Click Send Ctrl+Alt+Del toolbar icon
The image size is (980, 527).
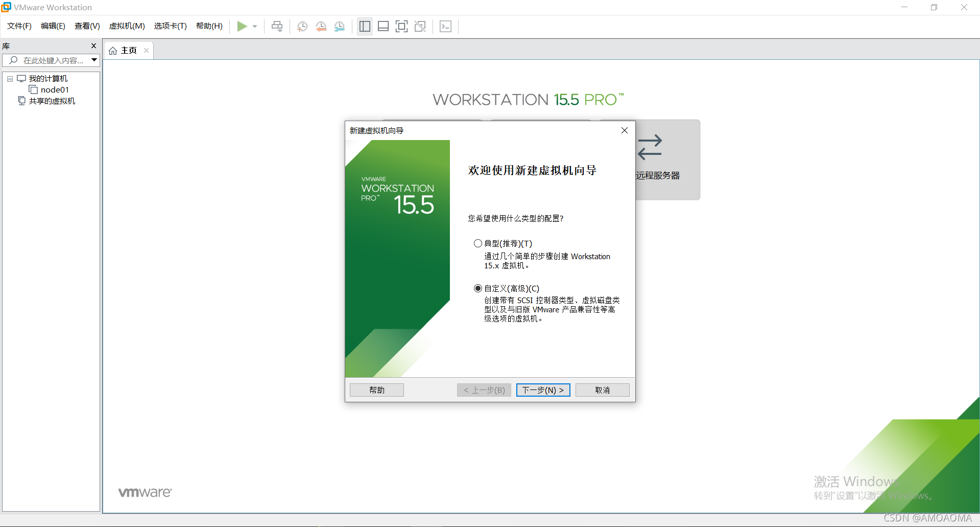(x=277, y=27)
